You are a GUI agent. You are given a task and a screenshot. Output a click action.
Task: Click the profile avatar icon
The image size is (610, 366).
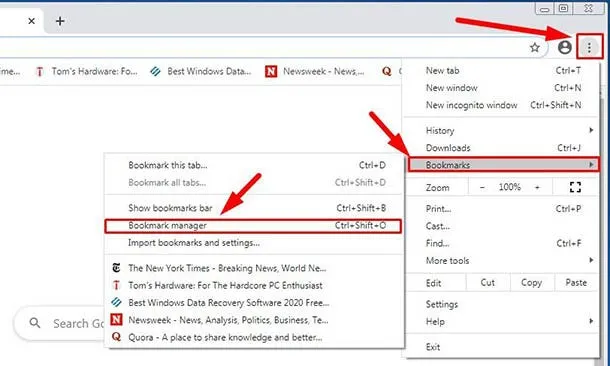point(564,47)
